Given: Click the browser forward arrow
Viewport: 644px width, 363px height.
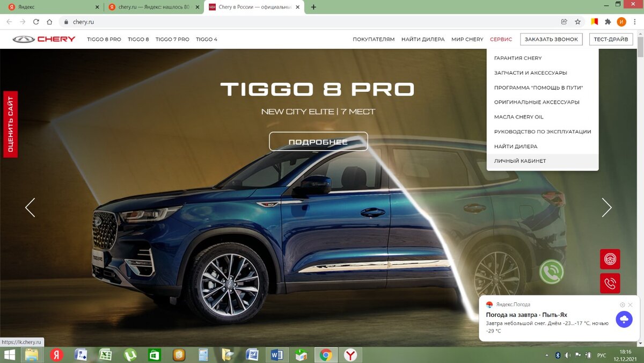Looking at the screenshot, I should coord(23,22).
